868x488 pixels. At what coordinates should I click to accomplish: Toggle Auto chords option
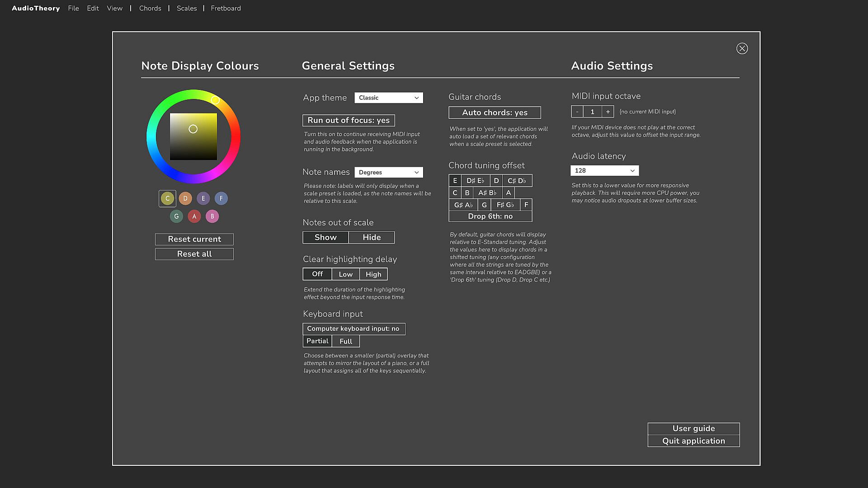(x=495, y=113)
